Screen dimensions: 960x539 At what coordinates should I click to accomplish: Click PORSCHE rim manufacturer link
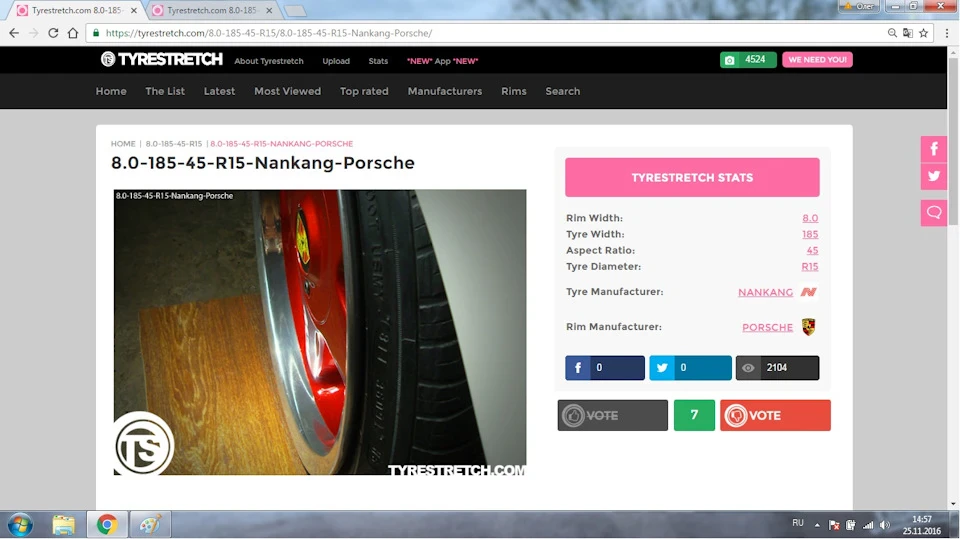tap(767, 327)
